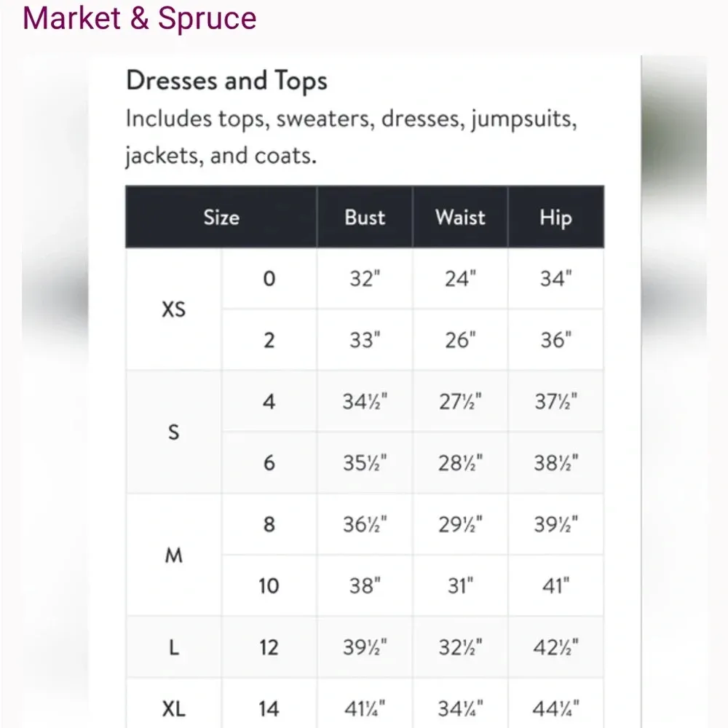Click the numeric size 0 cell
The width and height of the screenshot is (728, 728).
269,279
